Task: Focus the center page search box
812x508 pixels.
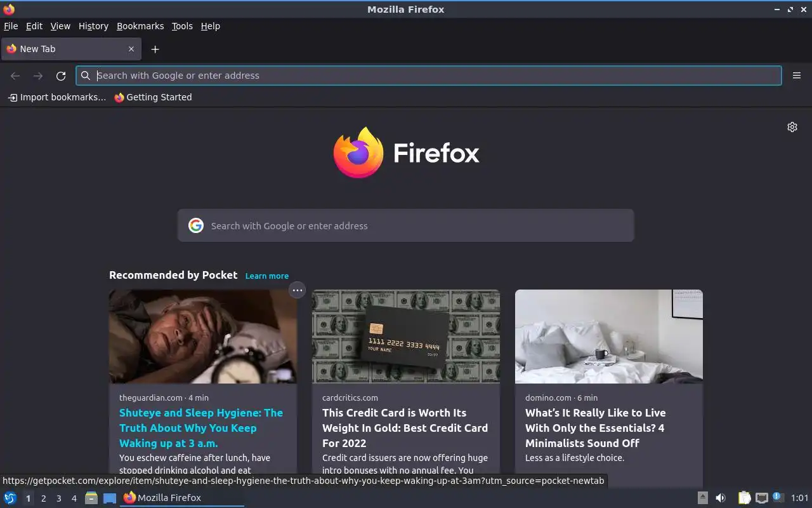Action: [406, 225]
